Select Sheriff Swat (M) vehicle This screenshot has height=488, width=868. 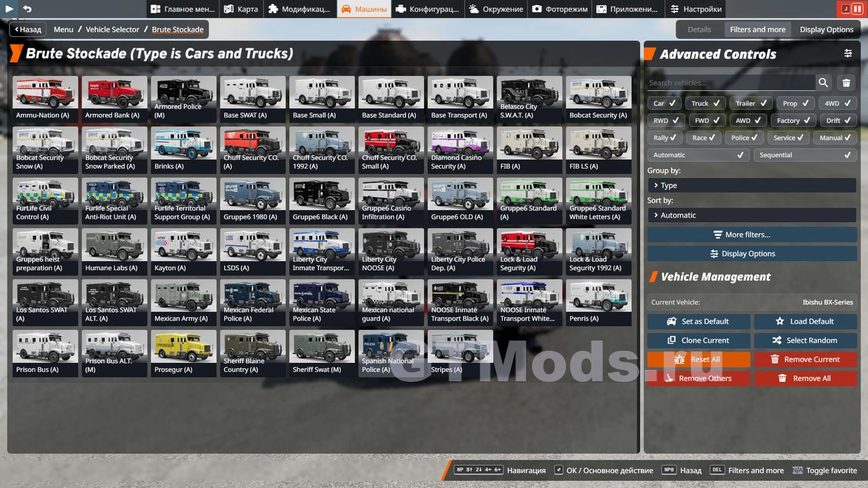click(322, 353)
